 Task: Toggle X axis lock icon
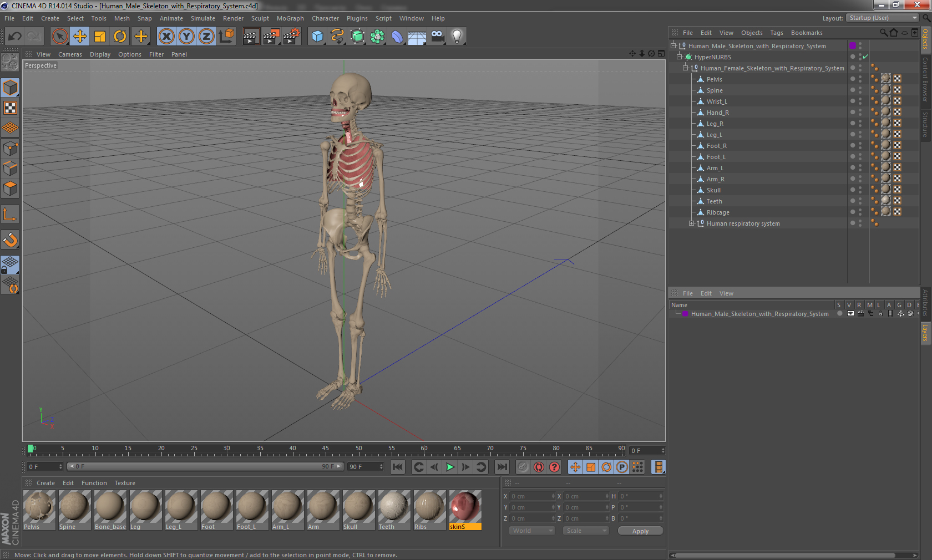click(166, 37)
